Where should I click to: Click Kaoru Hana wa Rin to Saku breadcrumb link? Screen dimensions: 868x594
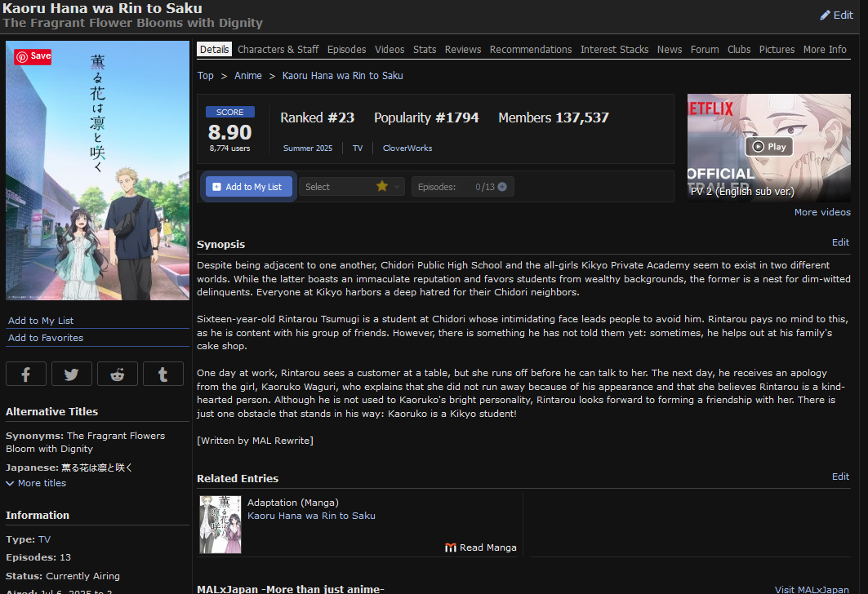[343, 76]
